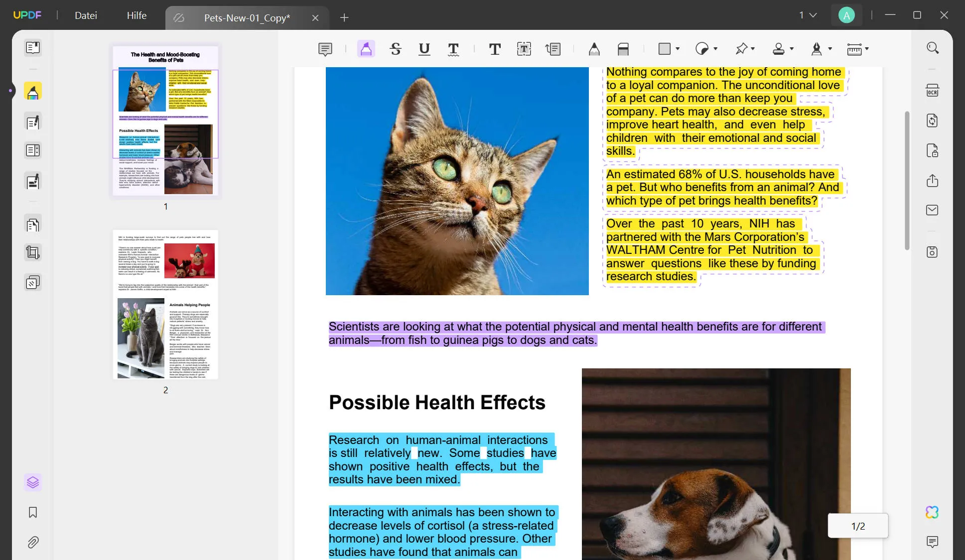Image resolution: width=965 pixels, height=560 pixels.
Task: Open the Watermark and background tool
Action: point(33,283)
